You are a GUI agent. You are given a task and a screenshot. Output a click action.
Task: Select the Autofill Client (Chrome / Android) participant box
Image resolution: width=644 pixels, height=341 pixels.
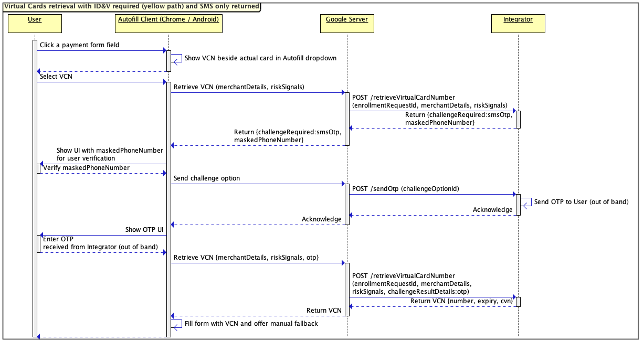coord(168,24)
